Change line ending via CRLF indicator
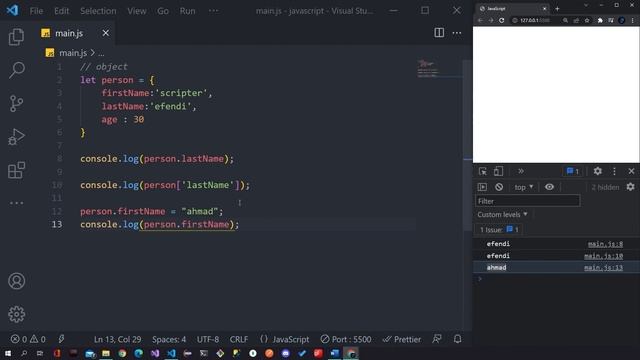This screenshot has height=360, width=640. [x=239, y=339]
